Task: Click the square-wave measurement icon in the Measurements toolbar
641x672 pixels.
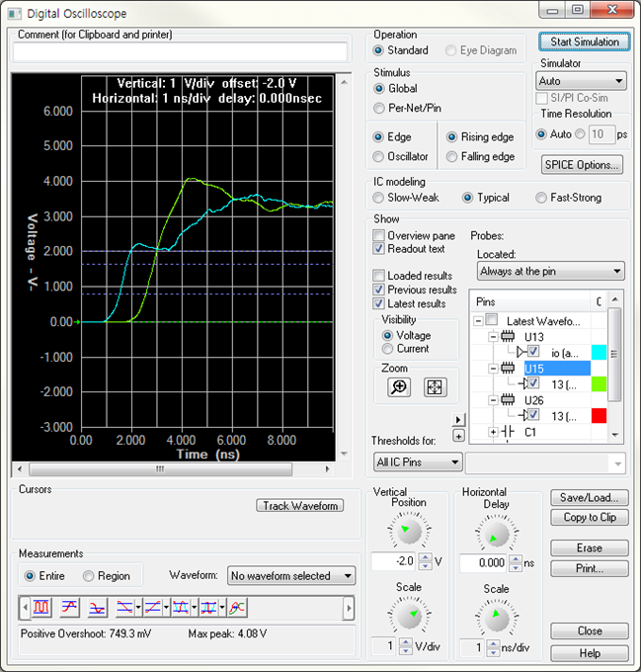Action: [x=41, y=608]
